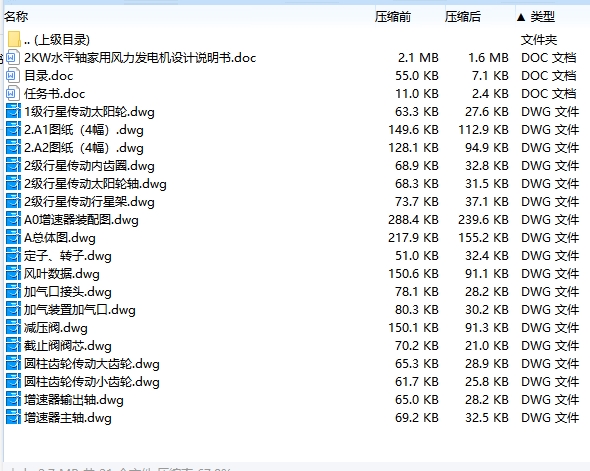Click the 288.4 KB size cell
This screenshot has width=590, height=471.
coord(414,220)
